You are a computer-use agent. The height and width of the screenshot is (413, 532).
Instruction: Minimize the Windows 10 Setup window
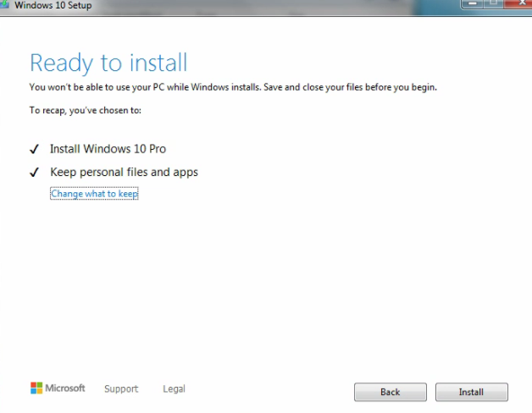click(473, 3)
